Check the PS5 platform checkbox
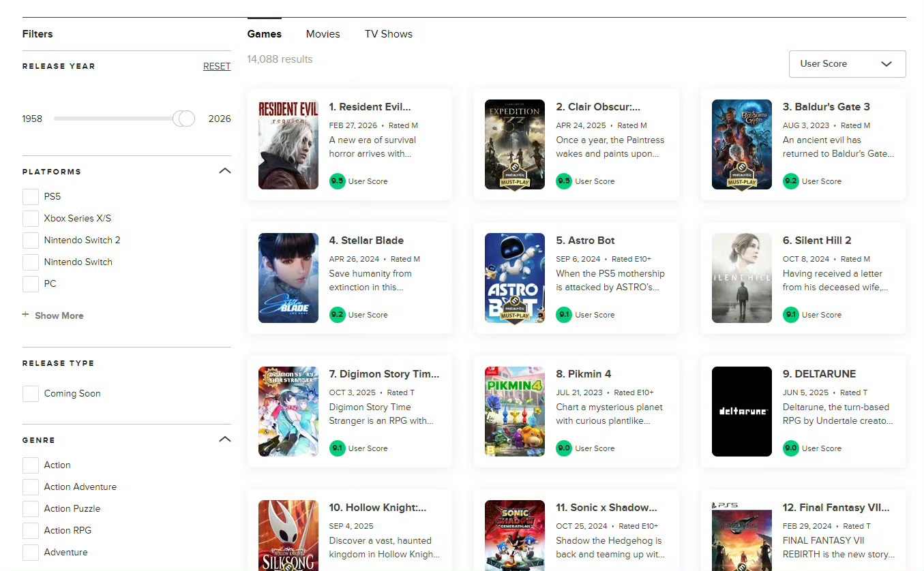Image resolution: width=924 pixels, height=571 pixels. pyautogui.click(x=31, y=197)
